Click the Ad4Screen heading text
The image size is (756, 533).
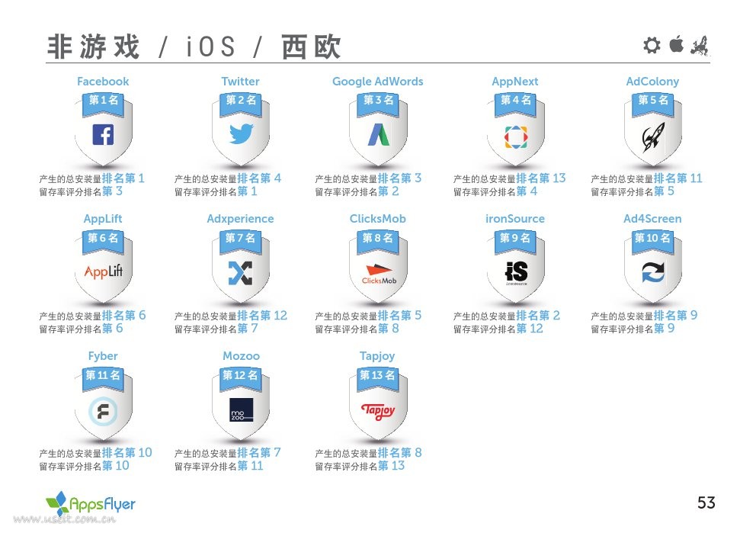pos(653,219)
